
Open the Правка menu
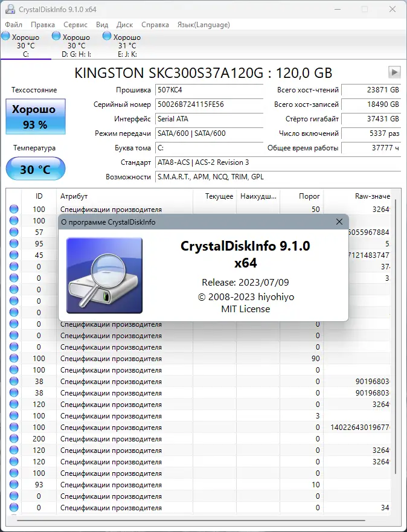43,25
